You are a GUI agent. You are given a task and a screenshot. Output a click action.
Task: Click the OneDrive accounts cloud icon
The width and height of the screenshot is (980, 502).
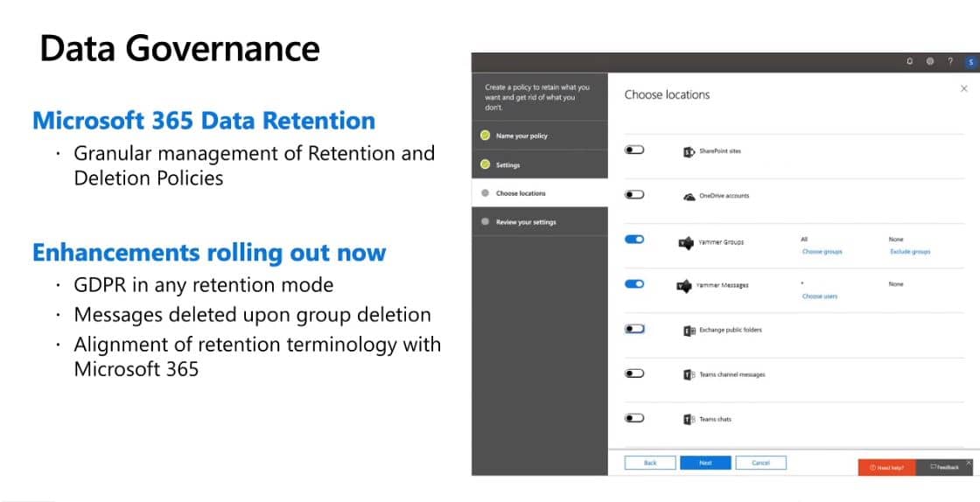(689, 197)
